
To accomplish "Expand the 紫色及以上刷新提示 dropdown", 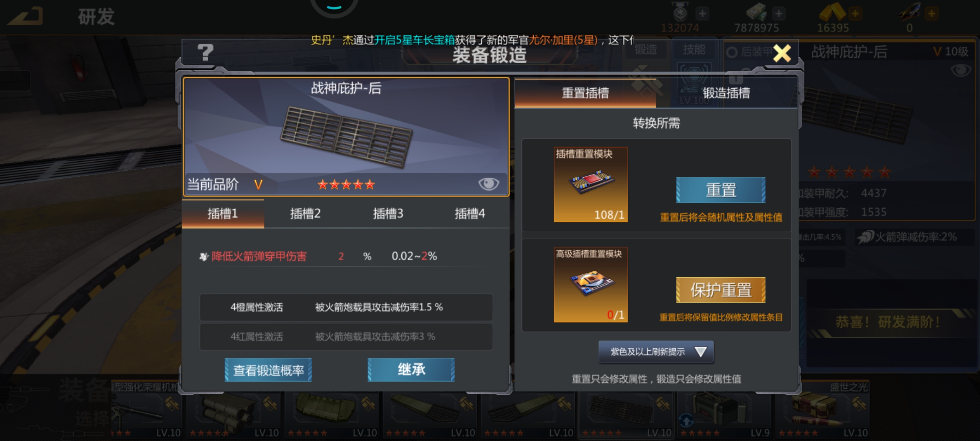I will [x=656, y=352].
